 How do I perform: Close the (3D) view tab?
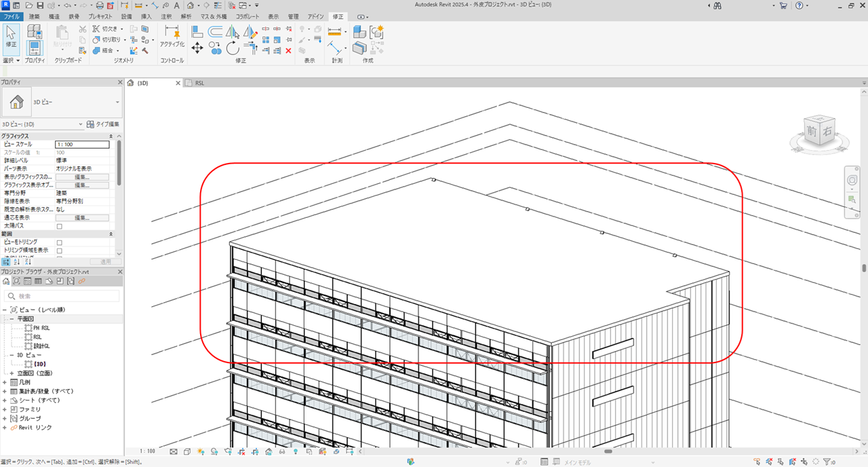(178, 83)
